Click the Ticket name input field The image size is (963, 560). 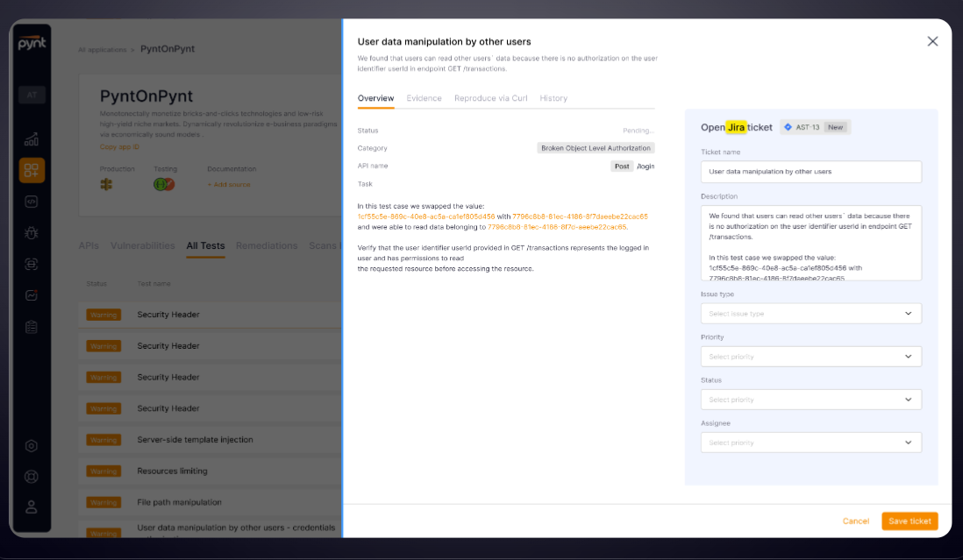click(810, 172)
